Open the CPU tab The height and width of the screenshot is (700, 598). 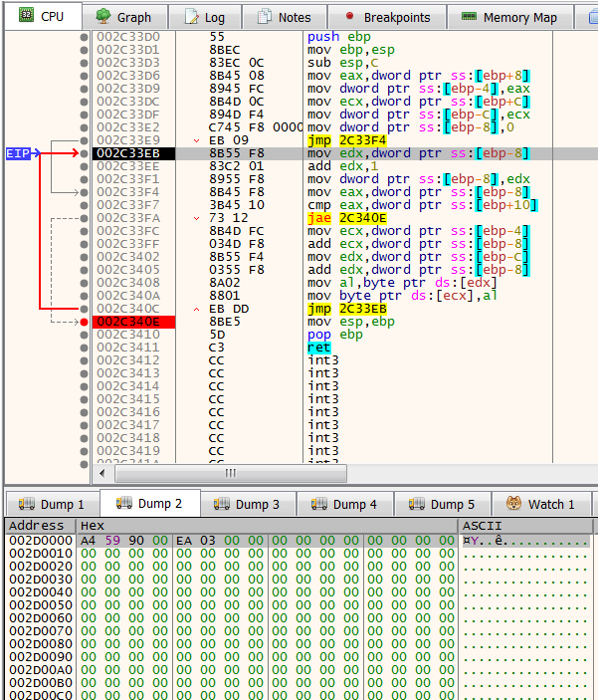pyautogui.click(x=43, y=17)
